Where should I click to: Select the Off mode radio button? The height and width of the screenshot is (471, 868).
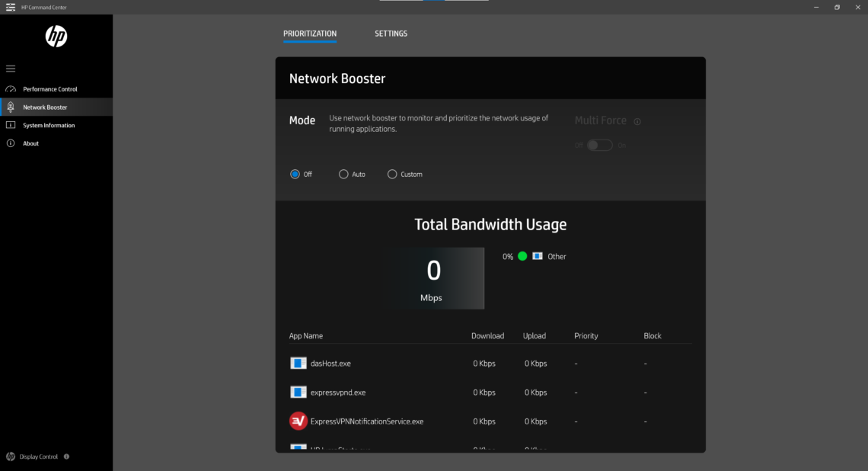click(x=295, y=175)
